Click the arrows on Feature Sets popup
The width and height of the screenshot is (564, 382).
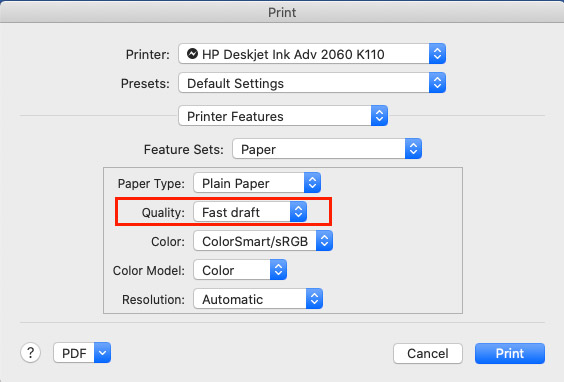[413, 149]
